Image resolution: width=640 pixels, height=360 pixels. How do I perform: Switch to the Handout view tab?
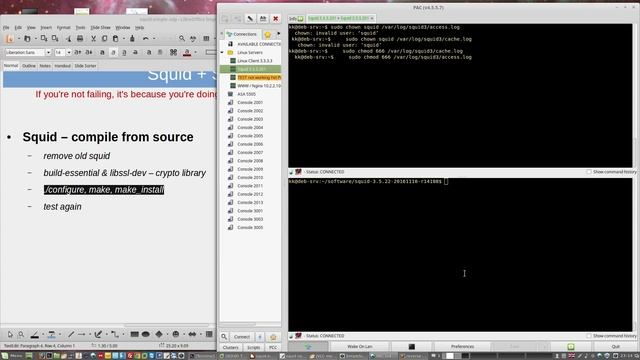pyautogui.click(x=62, y=66)
